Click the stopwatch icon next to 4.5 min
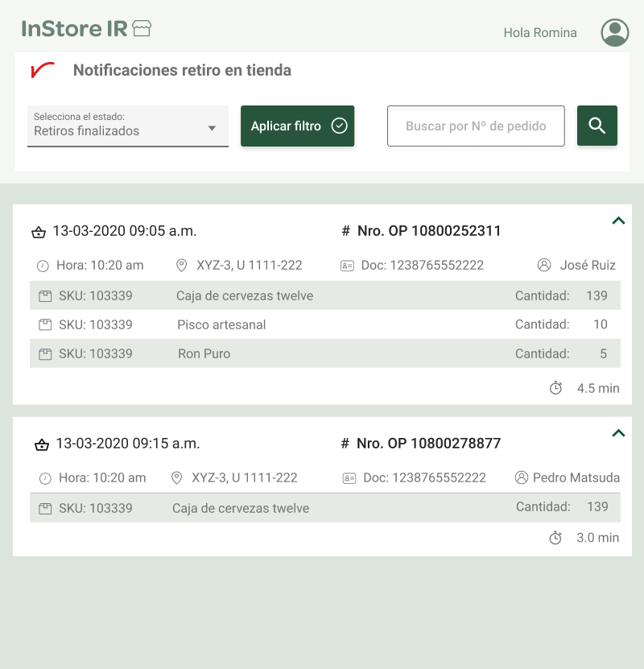644x669 pixels. coord(555,387)
